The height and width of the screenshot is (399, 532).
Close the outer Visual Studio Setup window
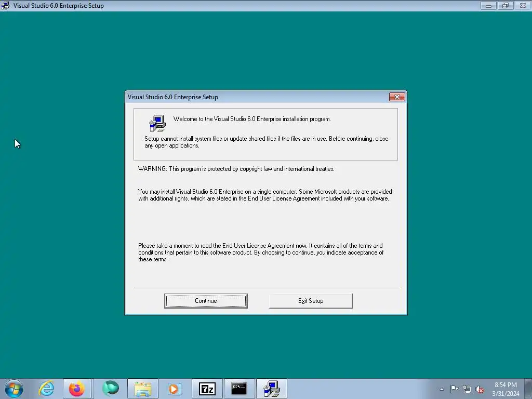point(523,5)
